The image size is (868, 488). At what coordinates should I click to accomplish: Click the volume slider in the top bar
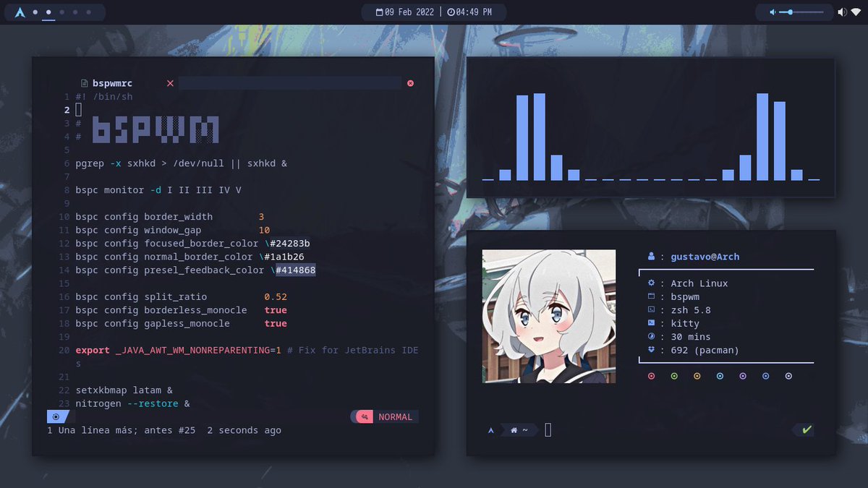tap(801, 12)
